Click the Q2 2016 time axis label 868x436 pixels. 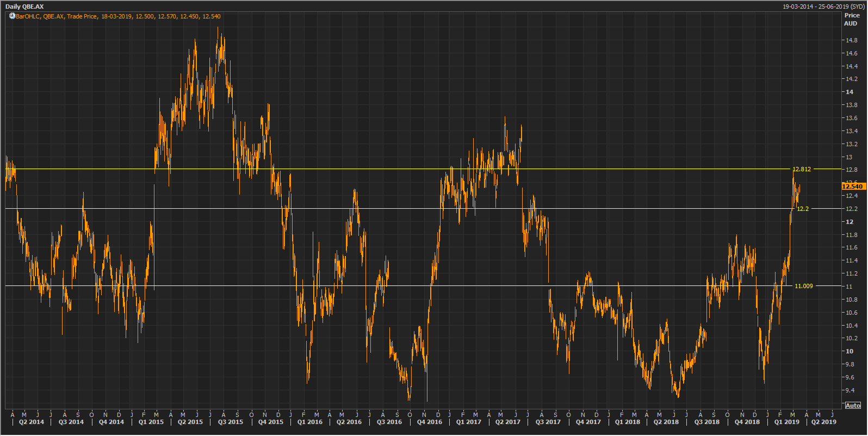[x=349, y=422]
